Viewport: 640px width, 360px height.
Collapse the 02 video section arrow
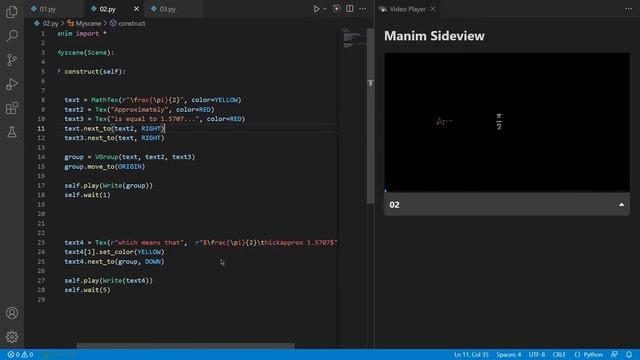tap(621, 204)
